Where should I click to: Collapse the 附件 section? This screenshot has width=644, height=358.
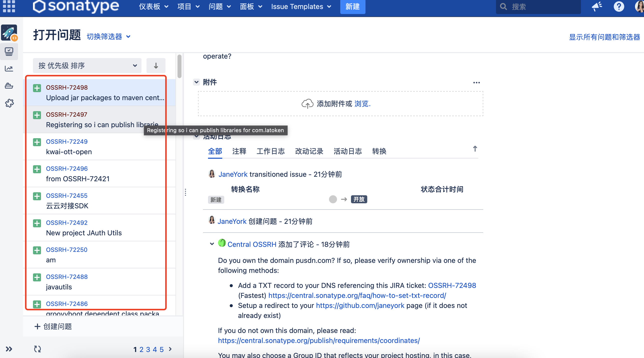tap(196, 82)
